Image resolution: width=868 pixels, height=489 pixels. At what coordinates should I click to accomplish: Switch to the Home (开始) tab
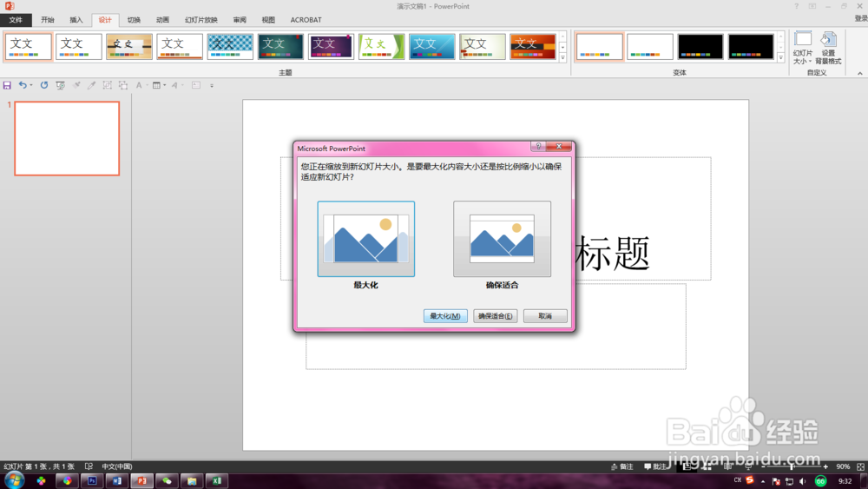coord(48,20)
